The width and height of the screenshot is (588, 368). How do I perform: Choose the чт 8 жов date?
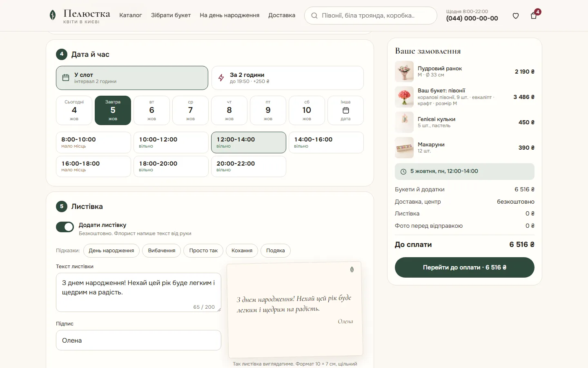(229, 110)
